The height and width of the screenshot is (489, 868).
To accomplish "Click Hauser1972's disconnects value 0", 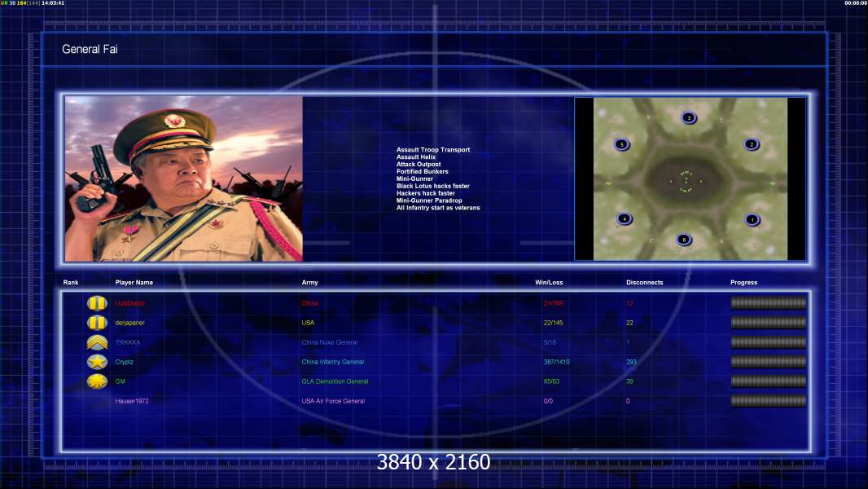I will (x=628, y=401).
